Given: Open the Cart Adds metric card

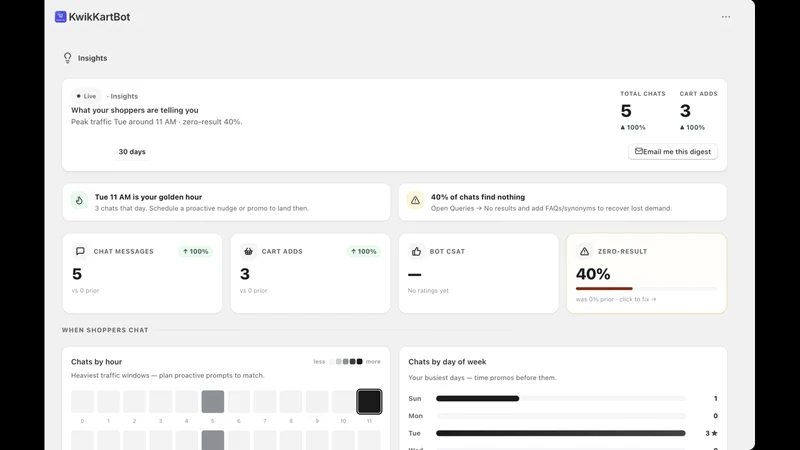Looking at the screenshot, I should (x=310, y=273).
